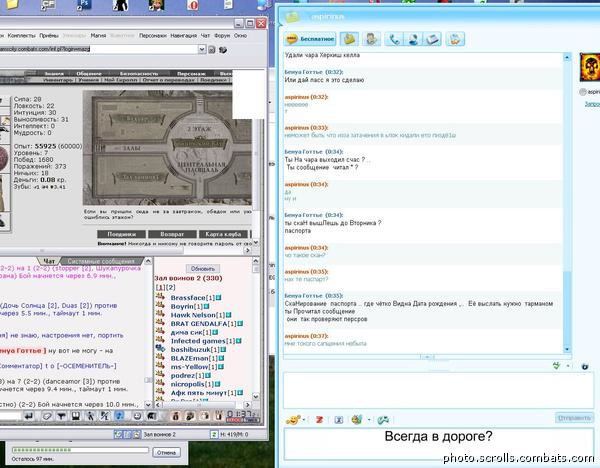Click the duck games icon in messenger toolbar
The width and height of the screenshot is (600, 468).
tap(455, 39)
